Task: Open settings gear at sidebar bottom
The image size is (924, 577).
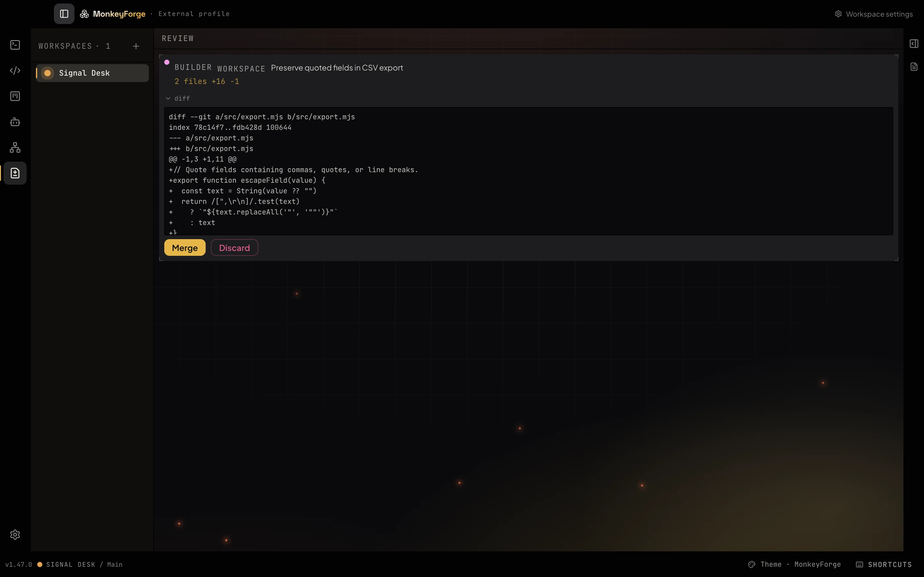Action: point(15,535)
